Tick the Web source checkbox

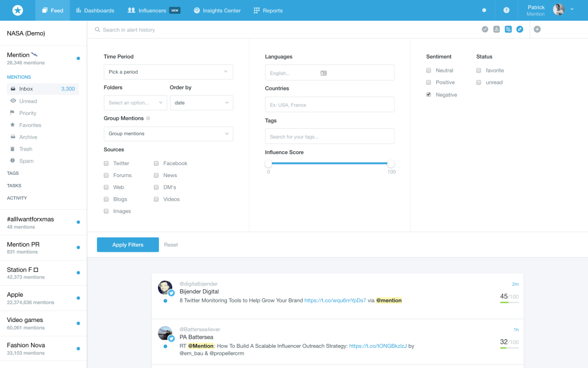point(106,187)
